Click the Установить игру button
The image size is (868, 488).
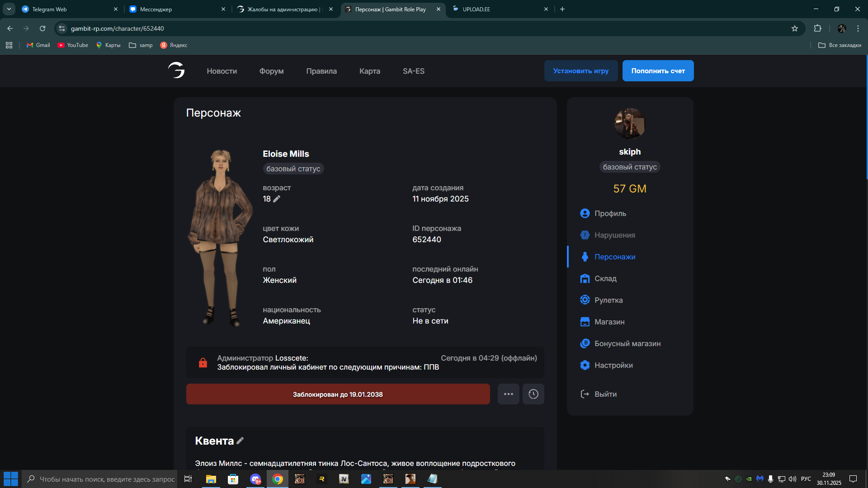580,71
